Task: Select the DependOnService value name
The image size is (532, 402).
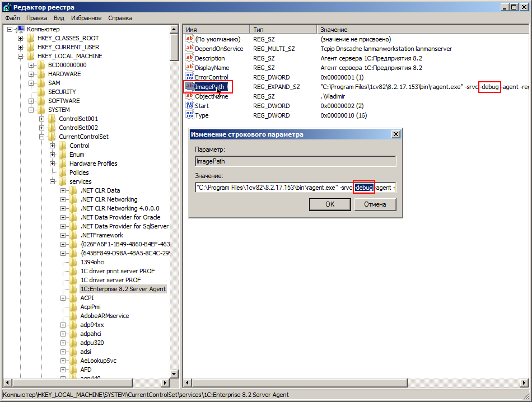Action: pyautogui.click(x=219, y=49)
